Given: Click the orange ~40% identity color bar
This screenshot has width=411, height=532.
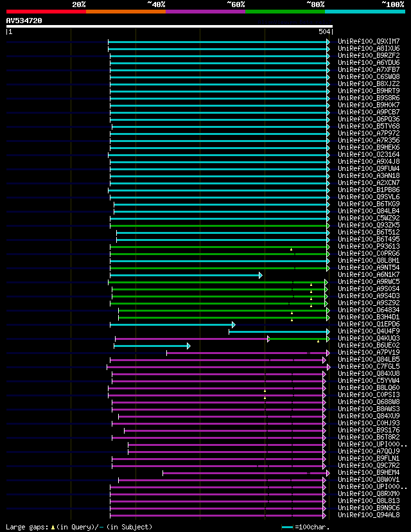Looking at the screenshot, I should [126, 12].
